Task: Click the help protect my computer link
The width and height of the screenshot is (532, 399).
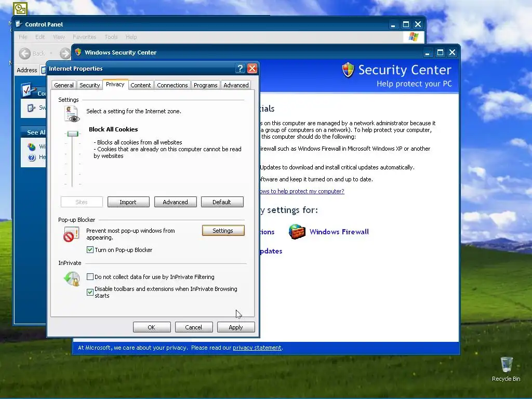Action: (x=302, y=191)
